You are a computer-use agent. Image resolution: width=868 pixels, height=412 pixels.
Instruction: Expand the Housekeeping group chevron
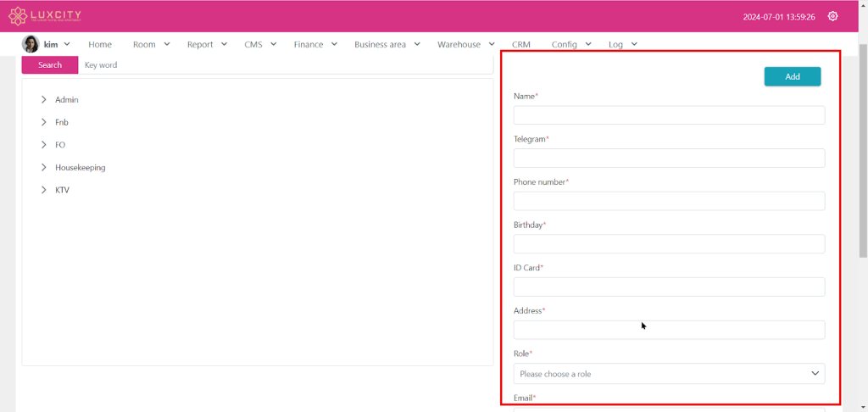[x=44, y=168]
